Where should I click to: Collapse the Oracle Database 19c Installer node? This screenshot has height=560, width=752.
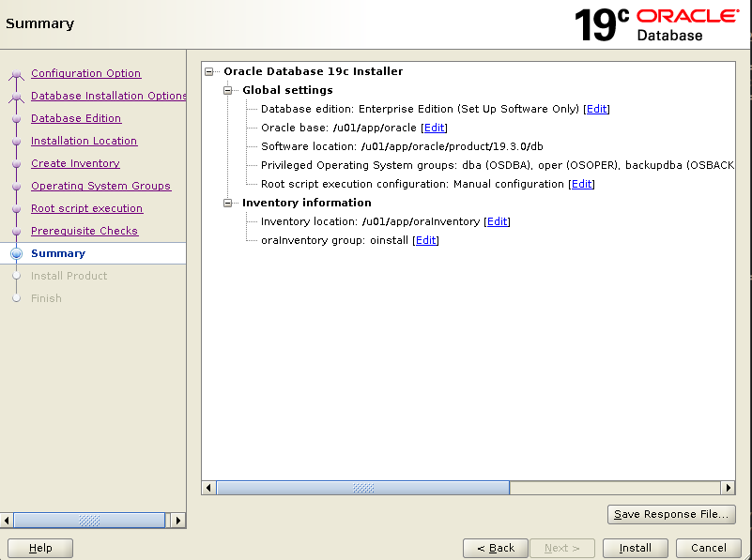point(209,72)
